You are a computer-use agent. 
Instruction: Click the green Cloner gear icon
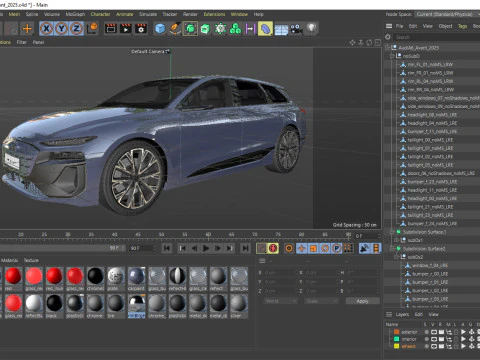coord(220,29)
